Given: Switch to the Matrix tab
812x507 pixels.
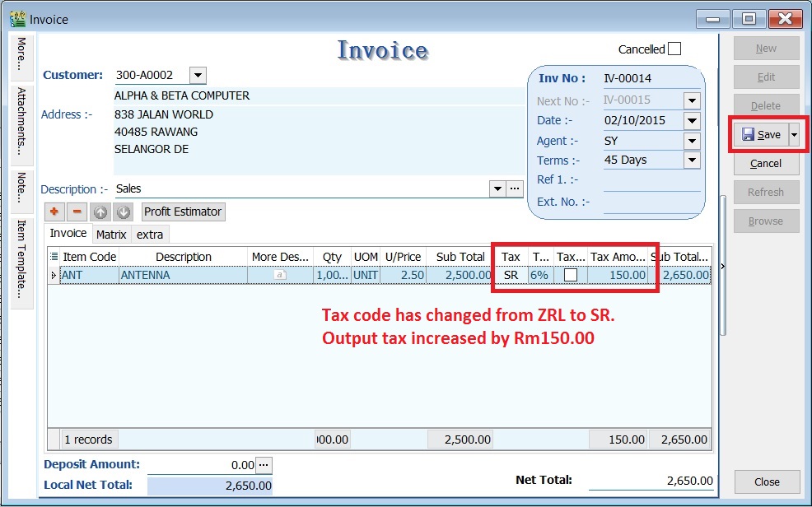Looking at the screenshot, I should (111, 235).
